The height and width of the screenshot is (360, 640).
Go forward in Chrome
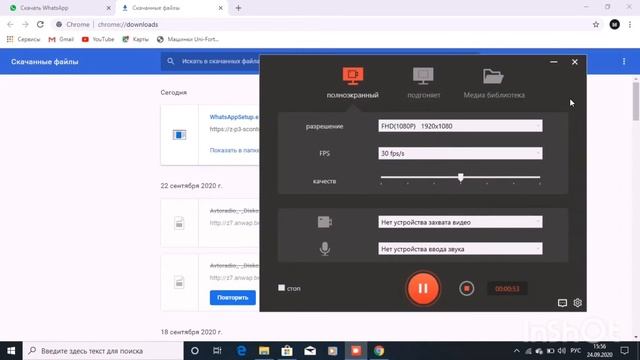point(25,24)
